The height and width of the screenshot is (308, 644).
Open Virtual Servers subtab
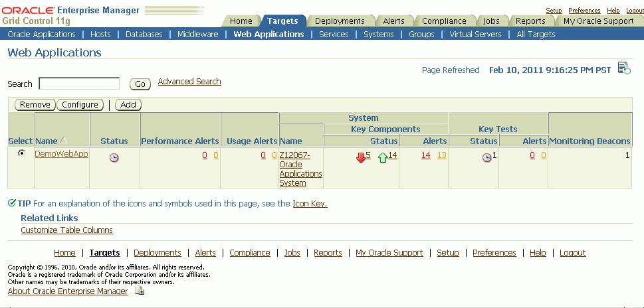tap(476, 35)
